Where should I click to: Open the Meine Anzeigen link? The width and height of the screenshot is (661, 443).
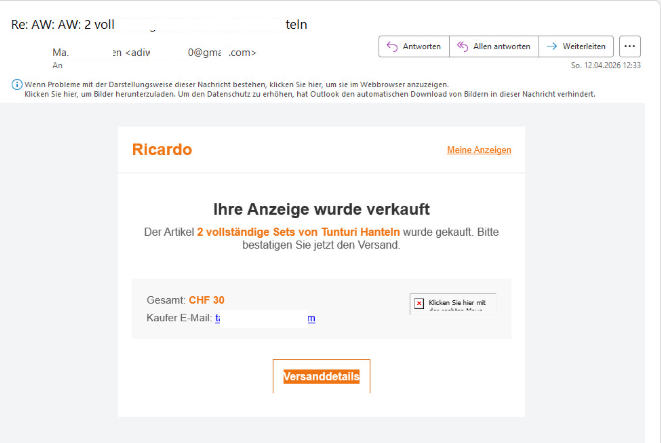tap(479, 150)
